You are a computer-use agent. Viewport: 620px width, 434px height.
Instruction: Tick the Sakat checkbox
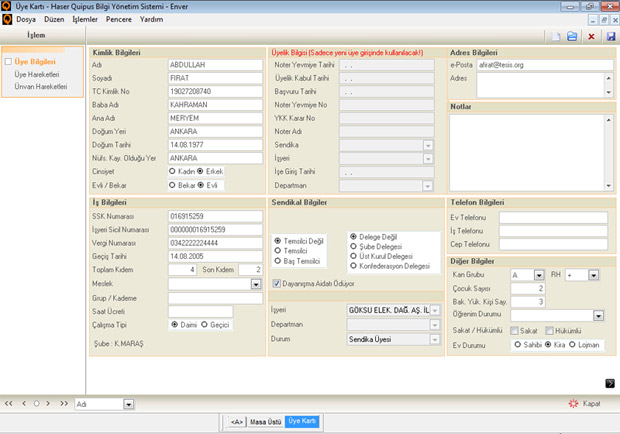[514, 330]
